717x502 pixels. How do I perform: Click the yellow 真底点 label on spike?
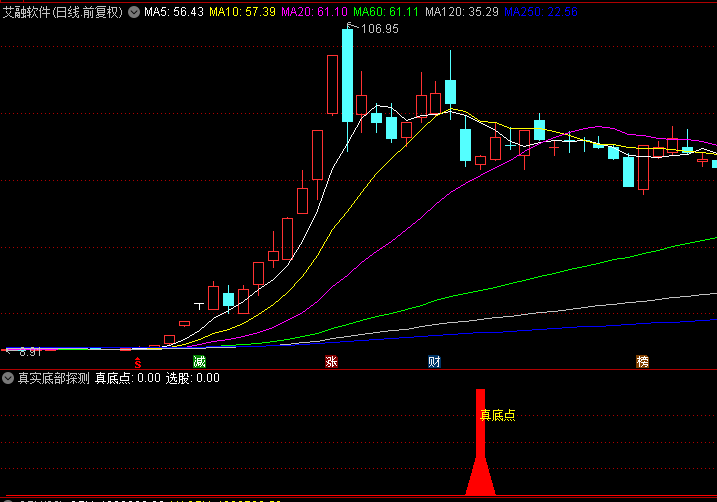(x=498, y=415)
